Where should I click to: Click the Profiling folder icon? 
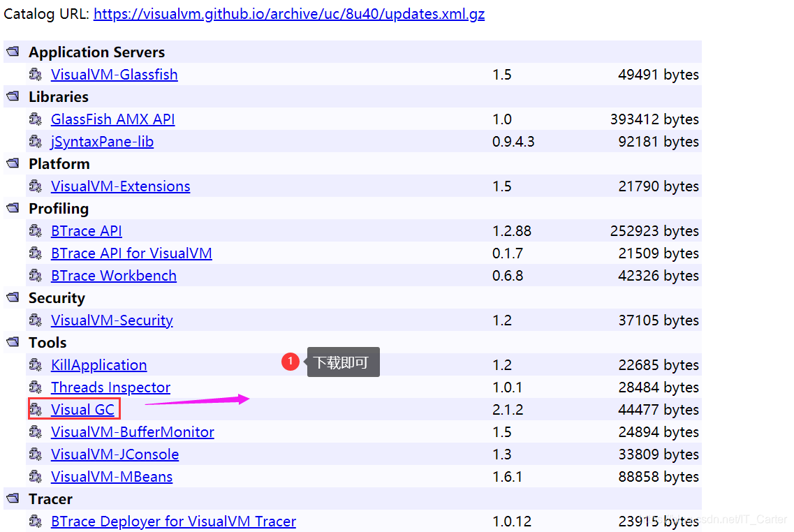[x=13, y=208]
